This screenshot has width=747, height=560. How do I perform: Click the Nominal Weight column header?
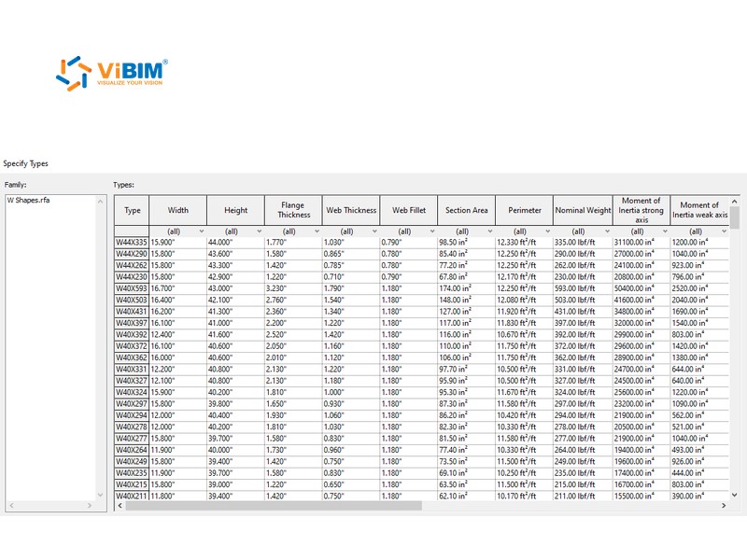(x=583, y=210)
